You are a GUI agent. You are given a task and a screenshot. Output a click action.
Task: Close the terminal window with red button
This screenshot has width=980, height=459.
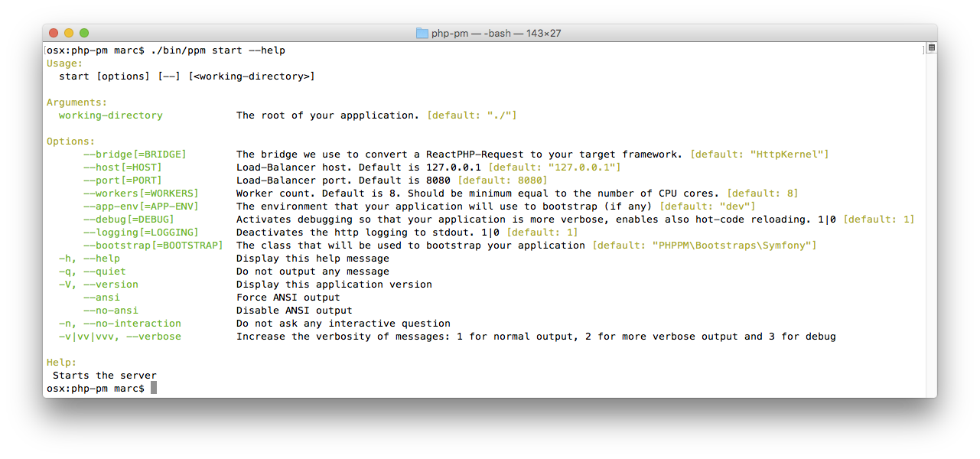click(54, 33)
